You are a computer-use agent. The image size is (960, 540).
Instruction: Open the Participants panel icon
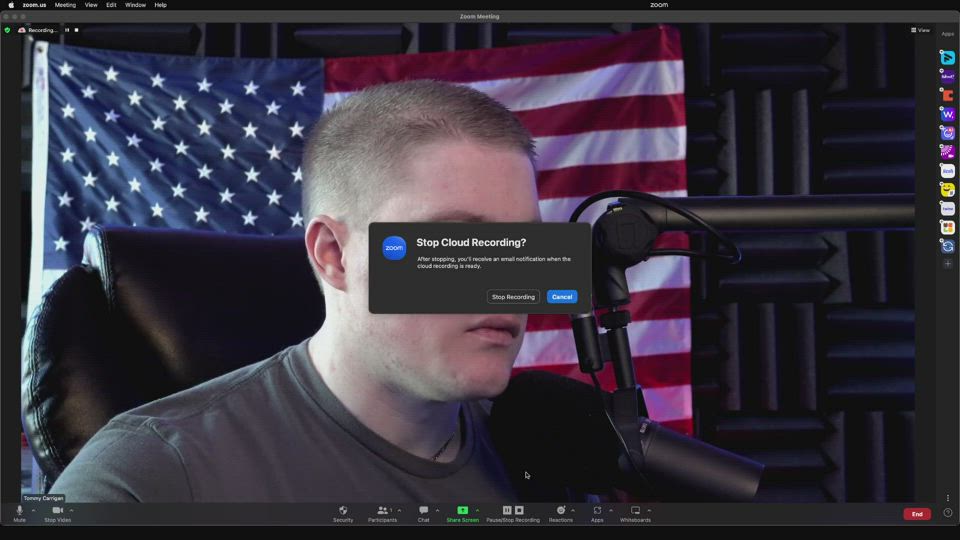(x=382, y=511)
